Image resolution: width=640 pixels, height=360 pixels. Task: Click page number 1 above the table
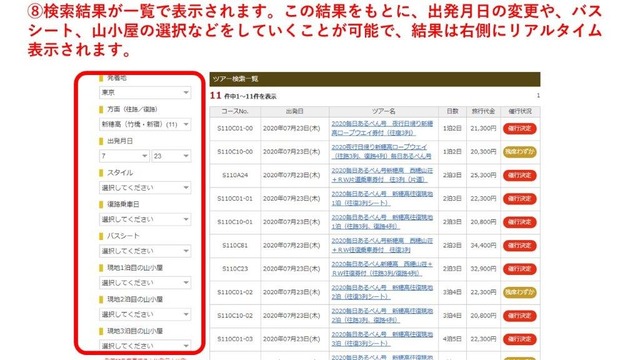click(x=538, y=96)
